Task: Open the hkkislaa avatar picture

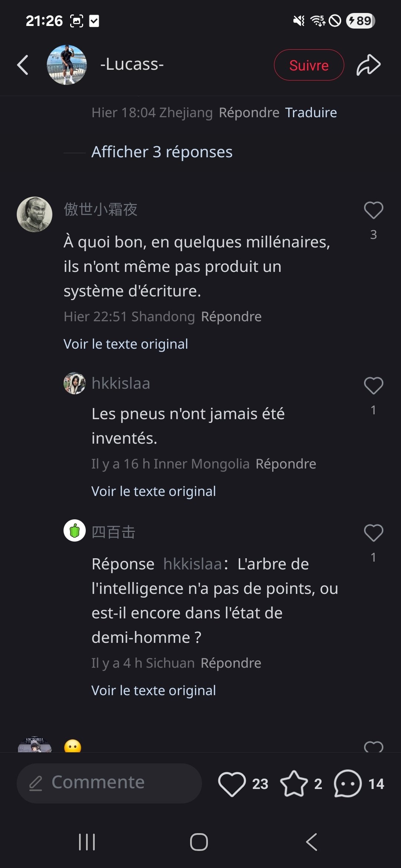Action: click(75, 383)
